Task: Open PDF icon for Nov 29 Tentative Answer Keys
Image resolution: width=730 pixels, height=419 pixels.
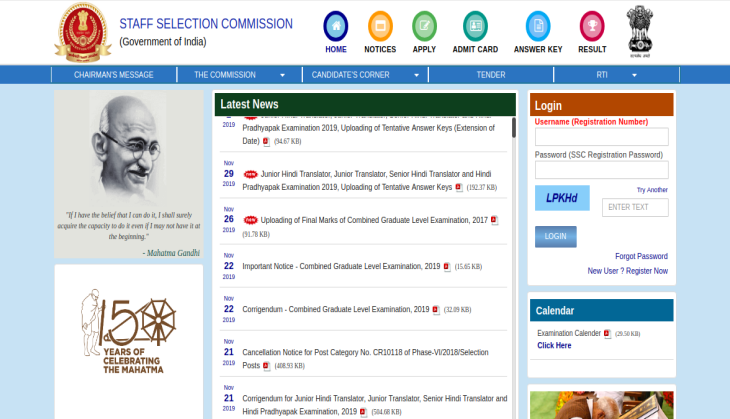Action: pyautogui.click(x=459, y=188)
